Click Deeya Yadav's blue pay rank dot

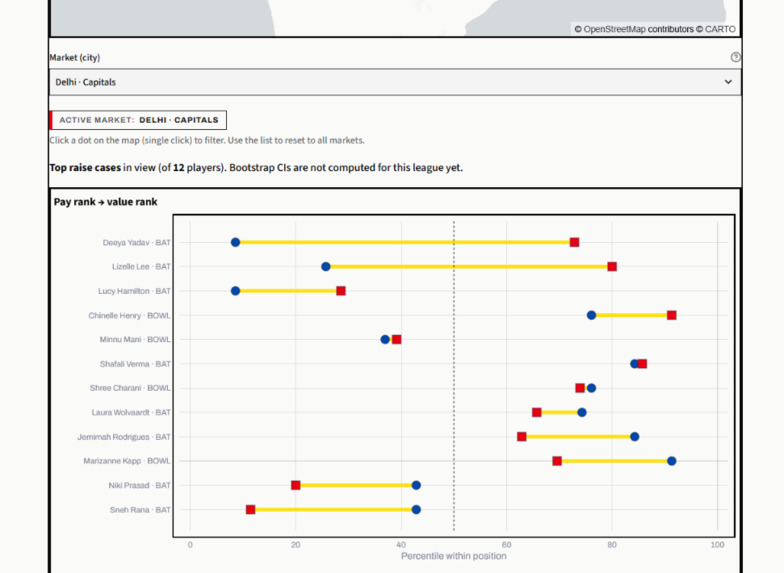236,242
